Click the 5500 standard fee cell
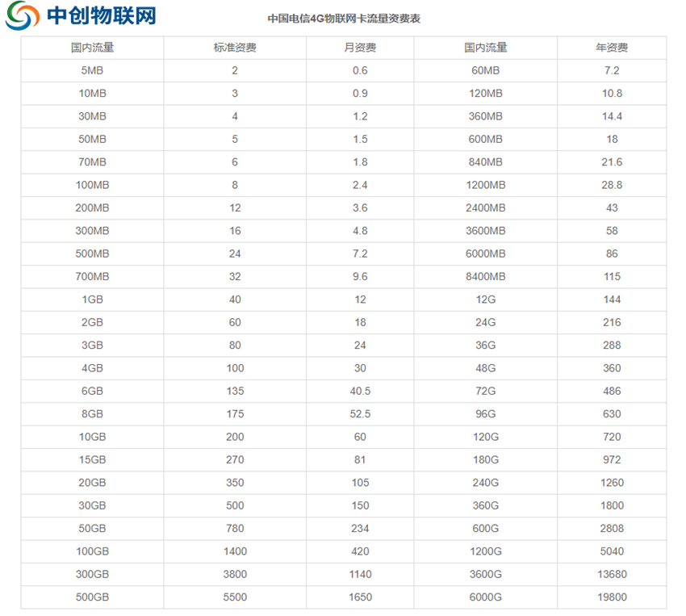 [235, 597]
